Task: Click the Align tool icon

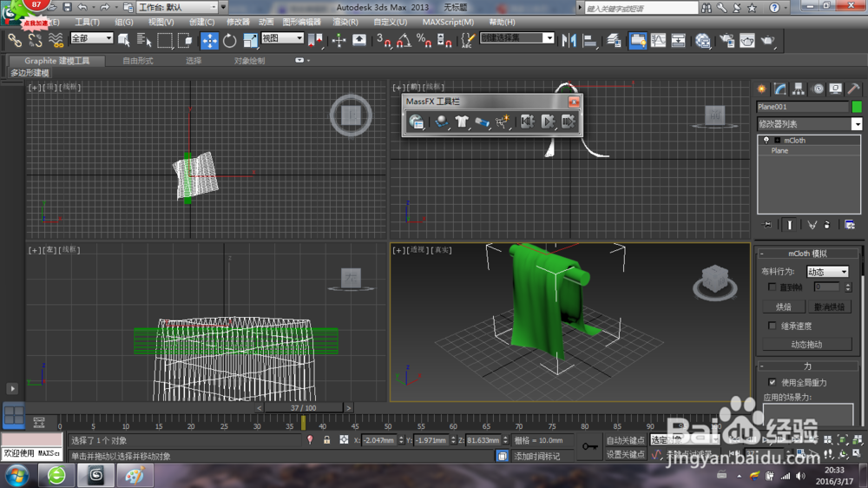Action: coord(590,41)
